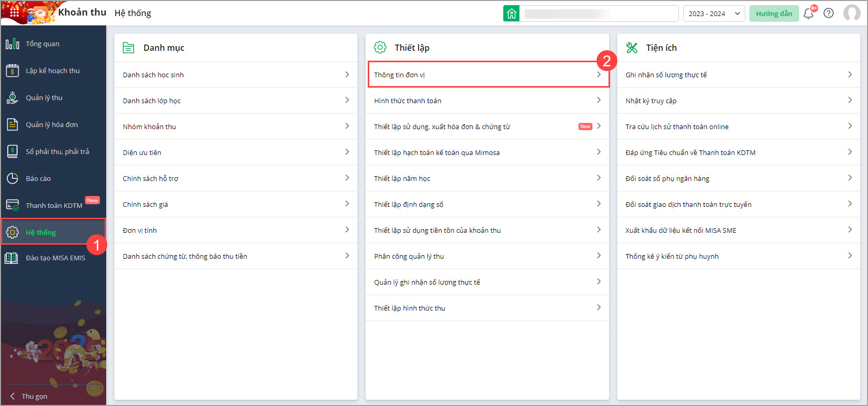Expand Danh sách học sinh chevron arrow
868x406 pixels.
click(347, 75)
